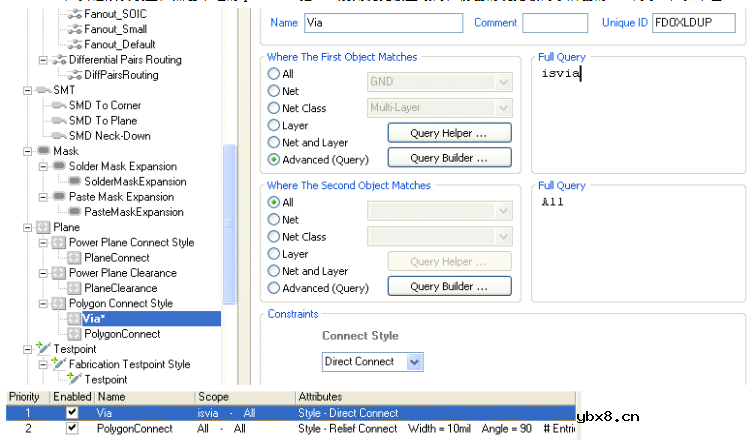The image size is (755, 447).
Task: Click the PolygonConnect rule icon in tree
Action: [x=73, y=333]
